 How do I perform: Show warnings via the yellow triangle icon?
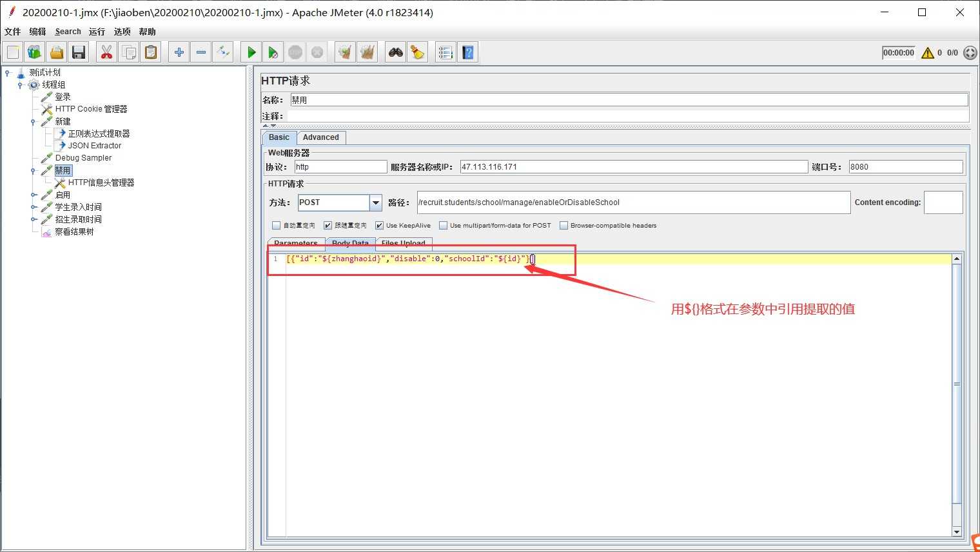[x=928, y=53]
